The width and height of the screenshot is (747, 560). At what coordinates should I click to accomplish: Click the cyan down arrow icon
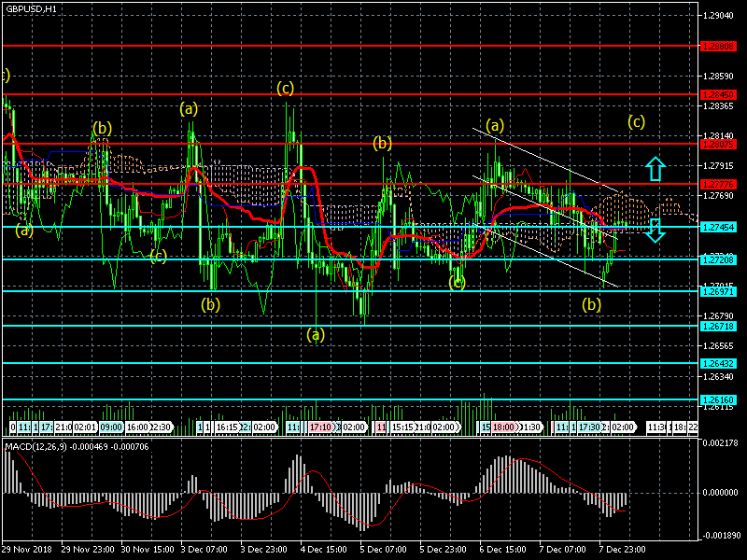coord(655,231)
